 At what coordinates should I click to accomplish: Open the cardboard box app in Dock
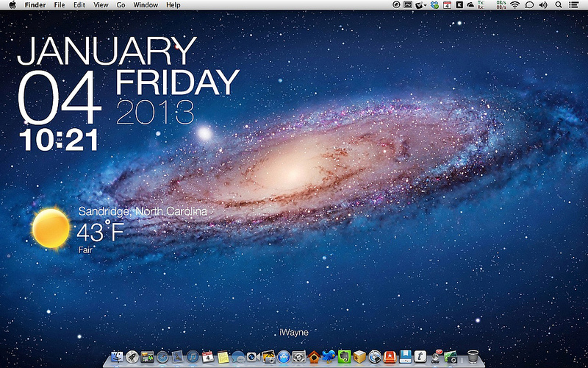(359, 357)
